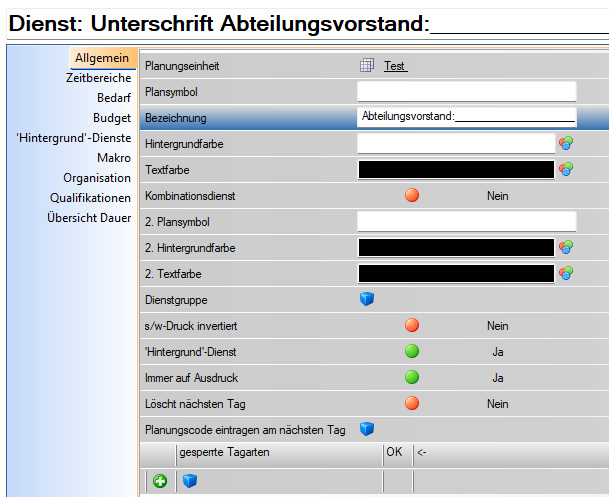Click the black Textfarbe color swatch
Screen dimensions: 609x497
(x=455, y=170)
